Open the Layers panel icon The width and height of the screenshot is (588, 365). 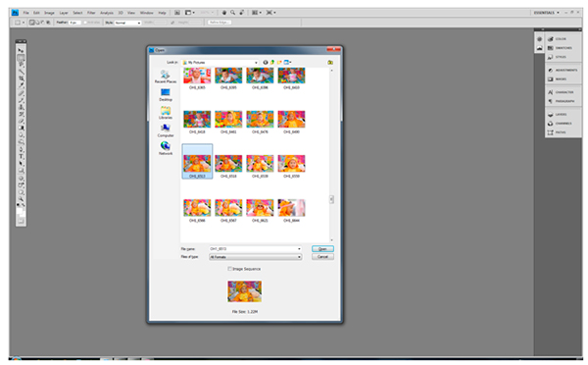click(x=550, y=115)
